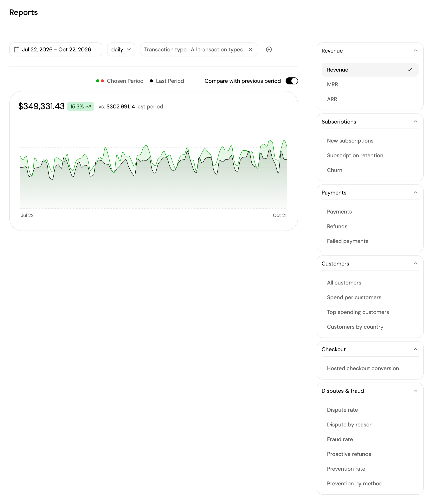Click the $349,331.43 total revenue value
The width and height of the screenshot is (433, 504).
[41, 106]
